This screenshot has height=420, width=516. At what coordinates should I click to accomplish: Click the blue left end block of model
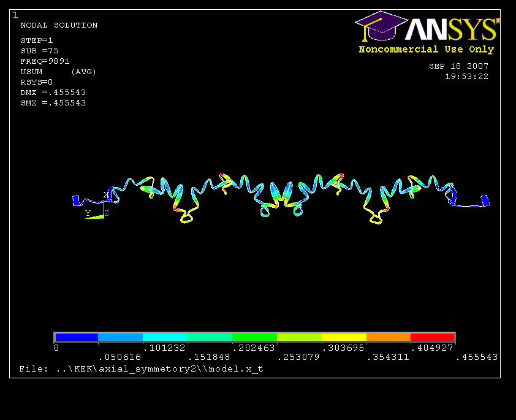77,200
